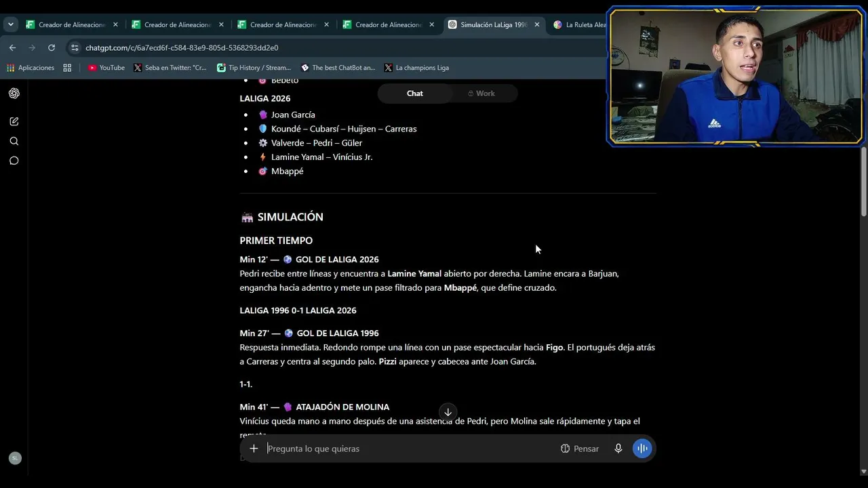Click the 'LALIGA 1996 0-1 LALIGA 2026' score line

[x=298, y=310]
